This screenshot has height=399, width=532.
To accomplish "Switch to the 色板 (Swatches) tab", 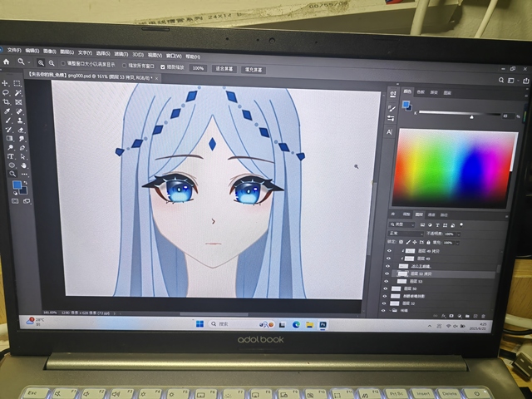I will click(x=420, y=91).
